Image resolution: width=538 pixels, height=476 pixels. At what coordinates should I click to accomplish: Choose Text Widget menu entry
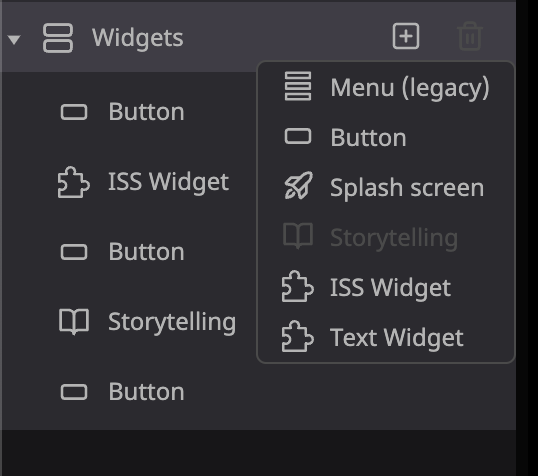click(x=386, y=337)
